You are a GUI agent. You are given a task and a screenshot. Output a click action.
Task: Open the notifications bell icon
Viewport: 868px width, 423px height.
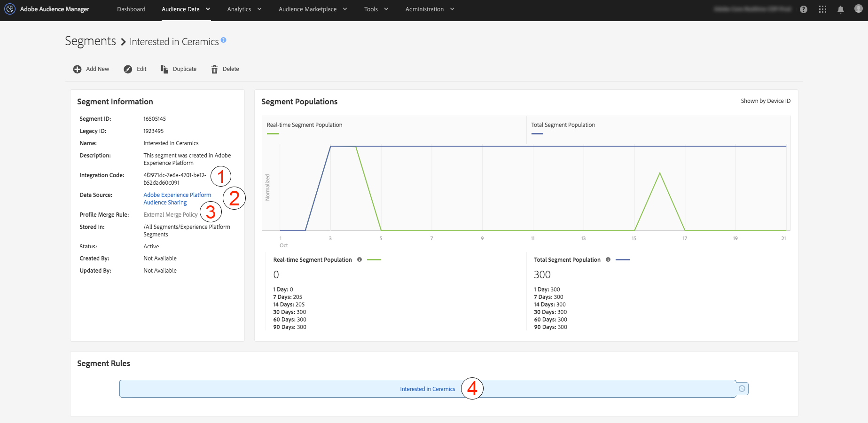point(841,9)
